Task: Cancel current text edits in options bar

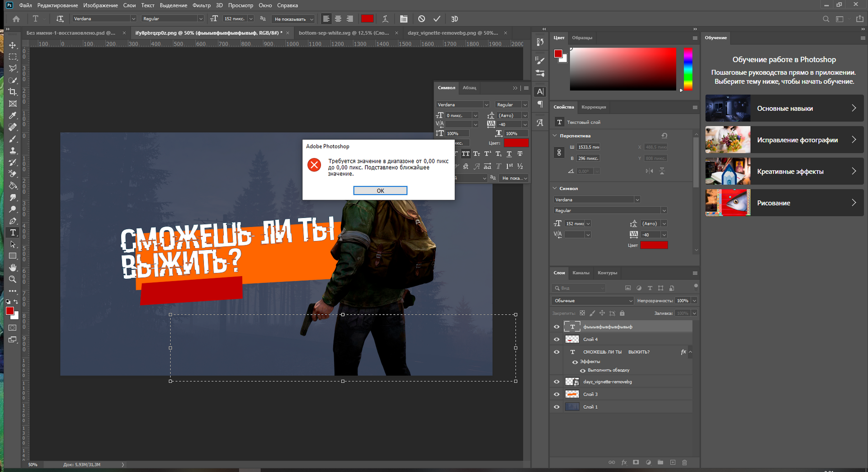Action: pyautogui.click(x=421, y=19)
